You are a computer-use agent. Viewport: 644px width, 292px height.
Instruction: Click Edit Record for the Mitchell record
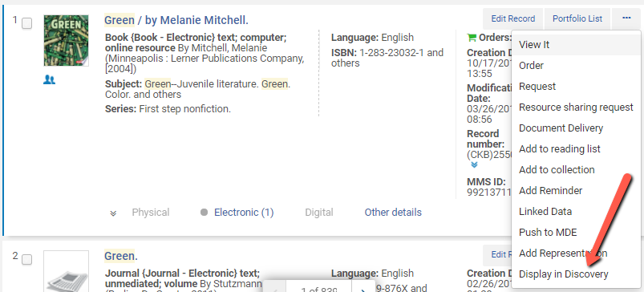[x=513, y=18]
